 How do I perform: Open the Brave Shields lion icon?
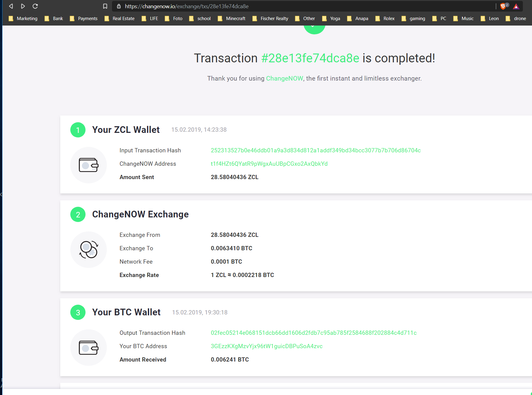pos(503,6)
